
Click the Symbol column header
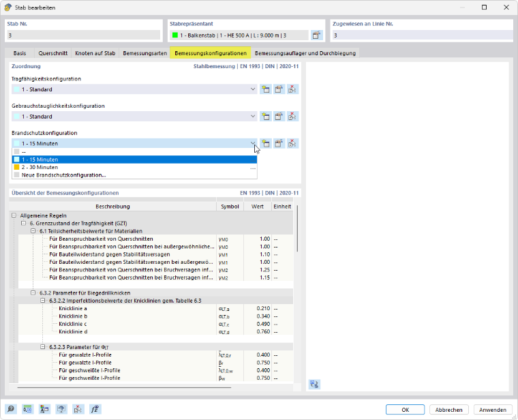click(x=230, y=207)
